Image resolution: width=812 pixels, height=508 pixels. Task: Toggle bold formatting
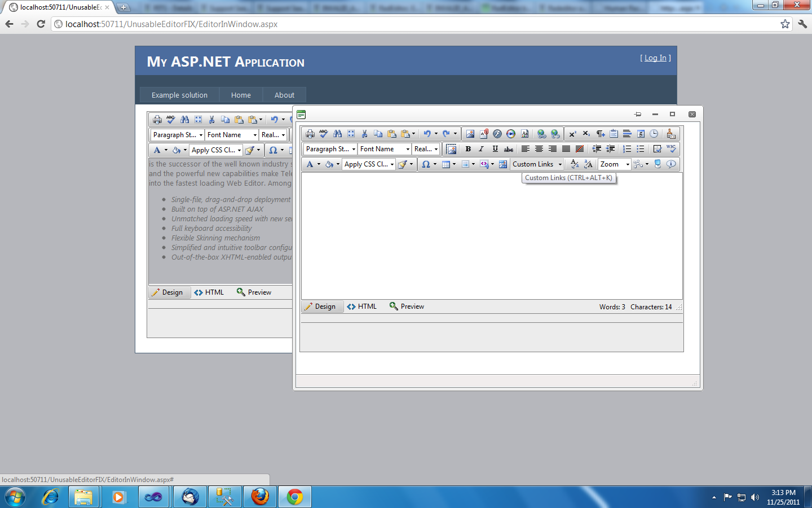[468, 149]
